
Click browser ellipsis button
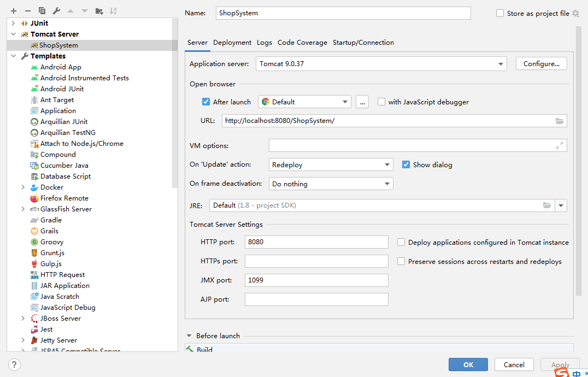[362, 102]
